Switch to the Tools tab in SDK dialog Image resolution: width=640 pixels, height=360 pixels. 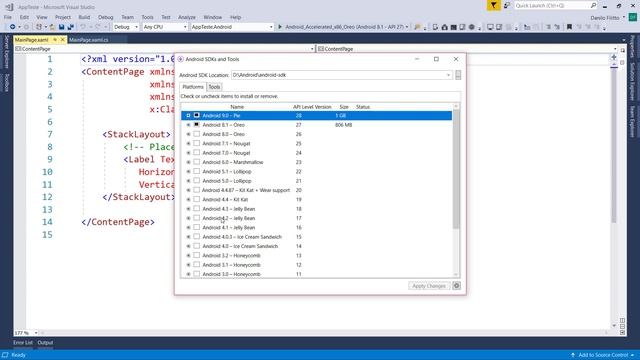214,87
